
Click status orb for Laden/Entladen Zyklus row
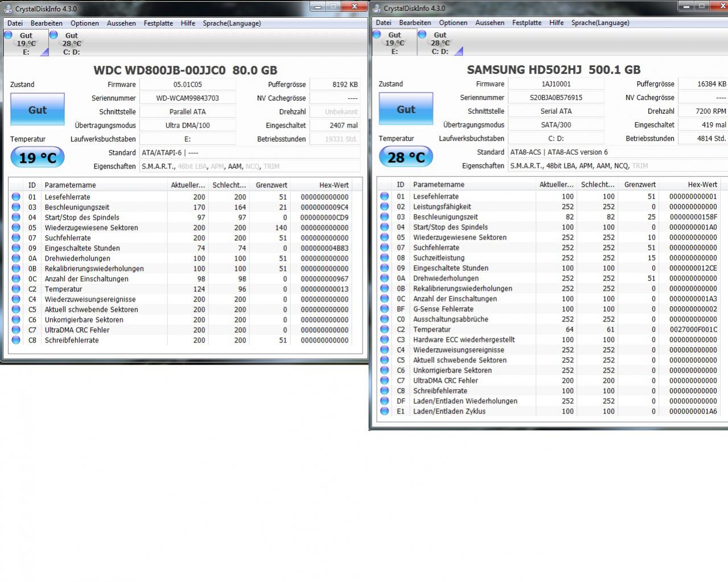pos(384,411)
